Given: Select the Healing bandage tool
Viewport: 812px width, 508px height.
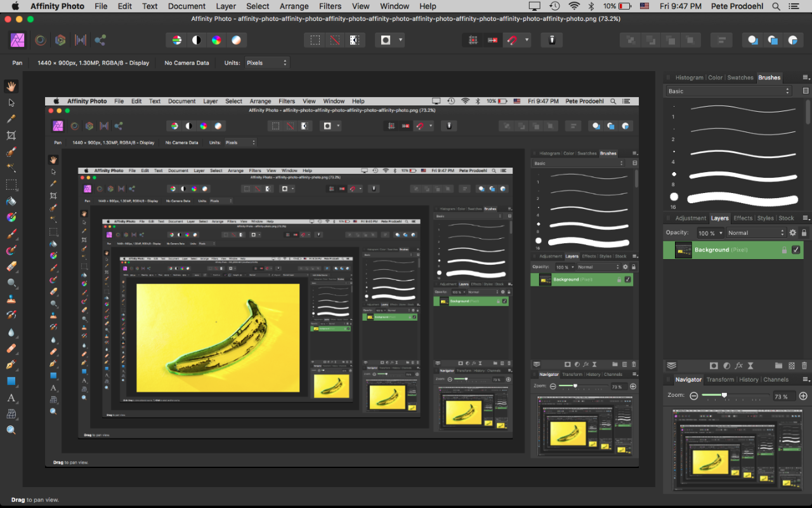Looking at the screenshot, I should [11, 349].
